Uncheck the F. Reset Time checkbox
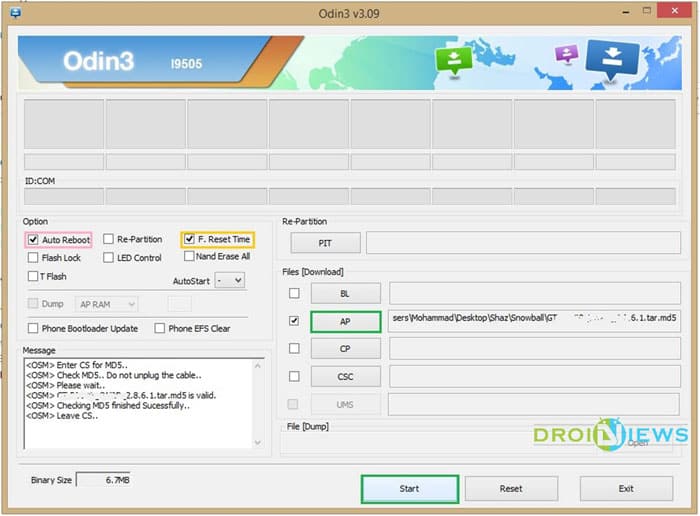 (x=189, y=239)
